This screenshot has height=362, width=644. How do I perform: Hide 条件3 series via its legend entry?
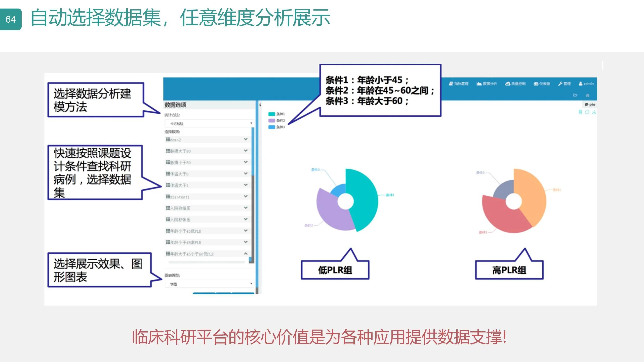278,127
